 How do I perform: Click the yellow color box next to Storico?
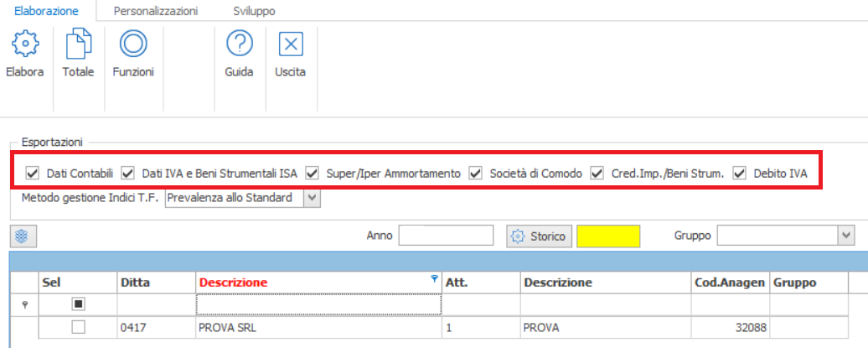pyautogui.click(x=608, y=236)
